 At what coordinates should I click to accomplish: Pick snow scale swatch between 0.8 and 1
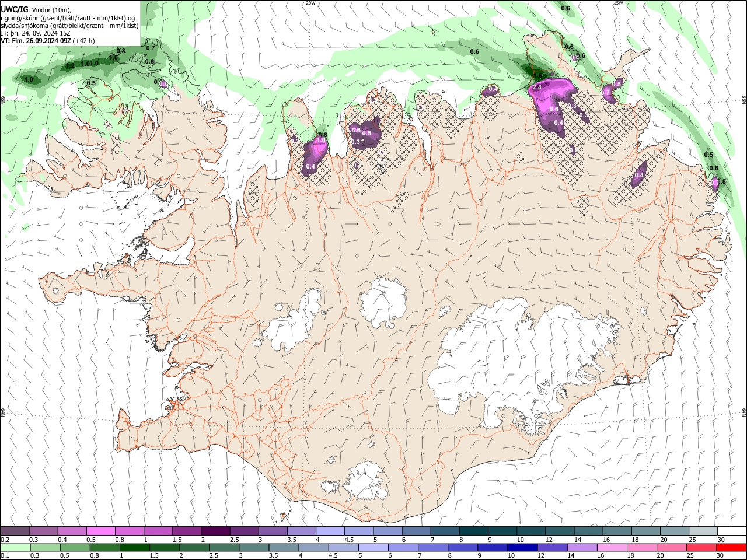[x=129, y=531]
